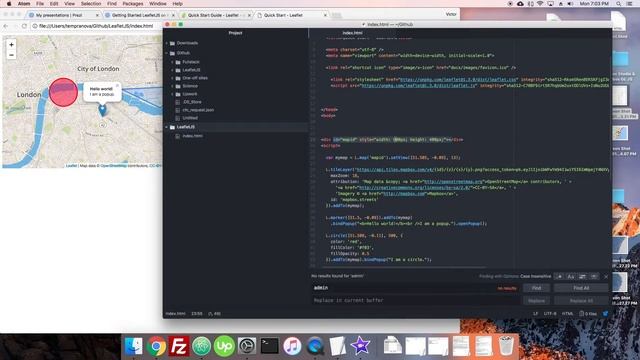This screenshot has width=640, height=360.
Task: Open iTunes from the dock
Action: [x=292, y=346]
